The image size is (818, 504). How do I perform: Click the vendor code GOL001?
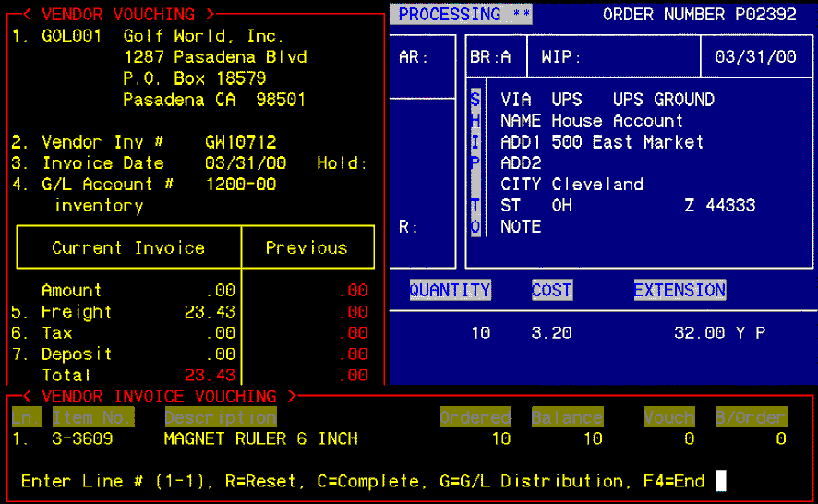(72, 36)
